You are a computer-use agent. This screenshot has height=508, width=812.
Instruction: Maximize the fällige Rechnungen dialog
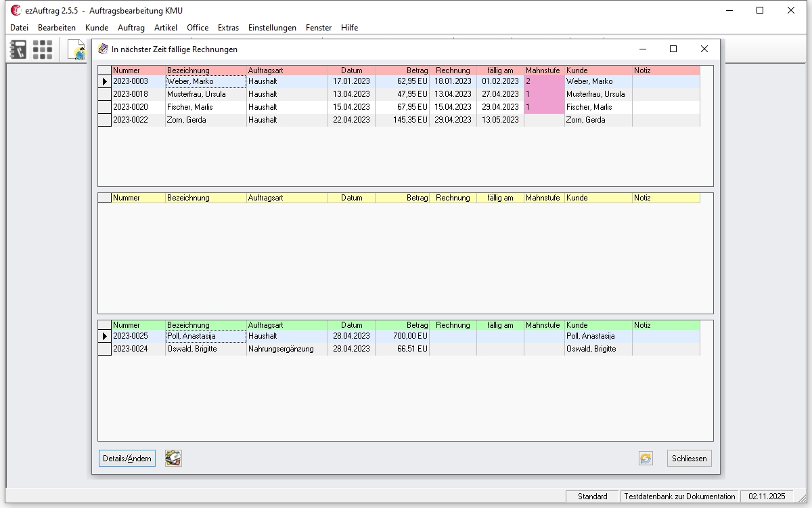click(673, 49)
